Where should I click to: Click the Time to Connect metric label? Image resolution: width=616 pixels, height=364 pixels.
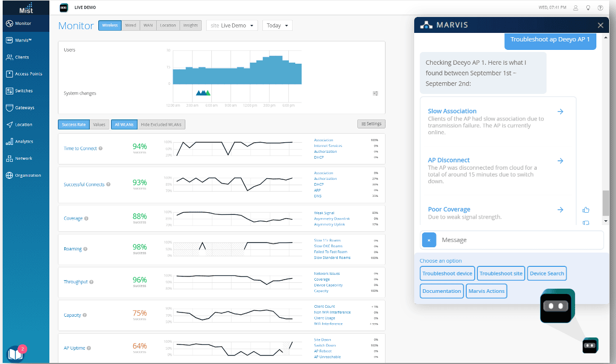[80, 149]
